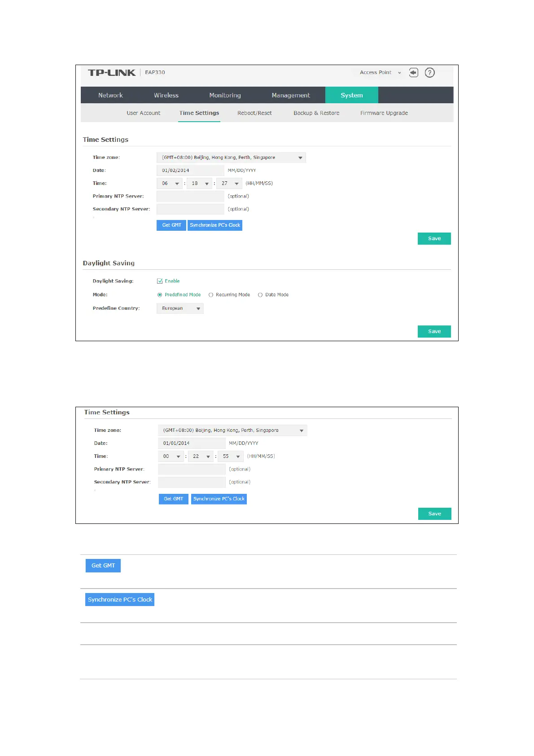Open the hour dropdown showing 00
The image size is (534, 756).
point(171,457)
